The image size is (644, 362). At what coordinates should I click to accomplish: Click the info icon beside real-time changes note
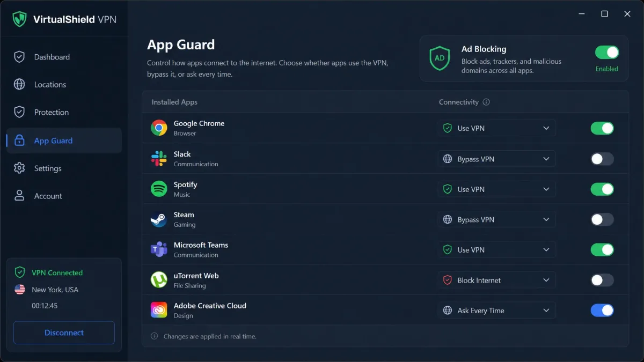click(x=155, y=336)
